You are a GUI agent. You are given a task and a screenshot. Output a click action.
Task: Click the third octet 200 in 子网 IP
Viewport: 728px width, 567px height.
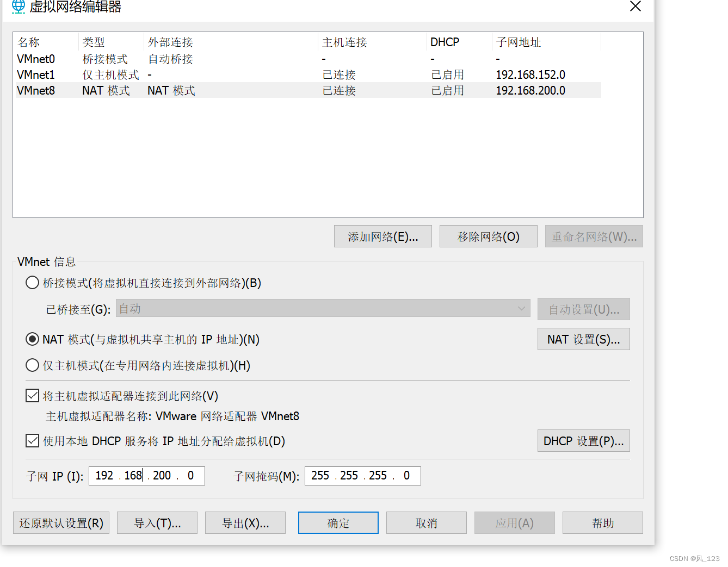click(x=162, y=476)
